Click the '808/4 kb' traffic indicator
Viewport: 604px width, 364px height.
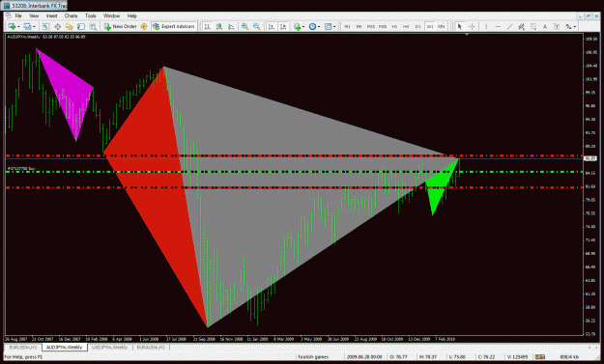coord(569,357)
